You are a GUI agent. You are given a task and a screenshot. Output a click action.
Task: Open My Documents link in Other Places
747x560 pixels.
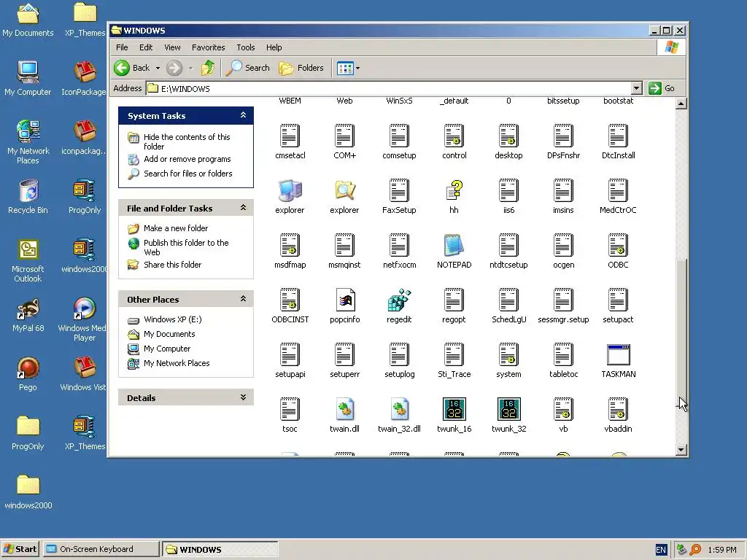(x=169, y=334)
